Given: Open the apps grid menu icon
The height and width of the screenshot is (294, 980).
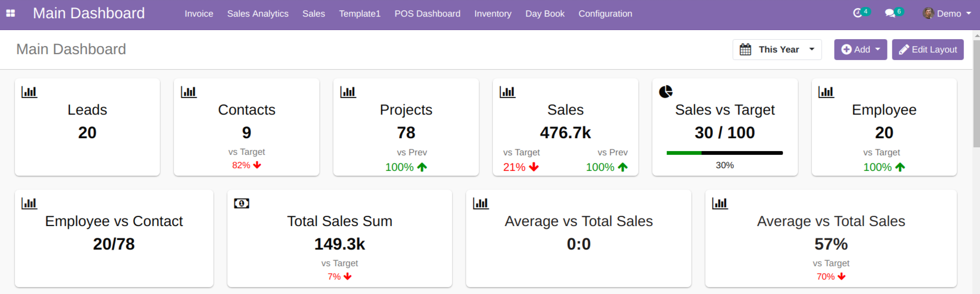Looking at the screenshot, I should tap(11, 13).
